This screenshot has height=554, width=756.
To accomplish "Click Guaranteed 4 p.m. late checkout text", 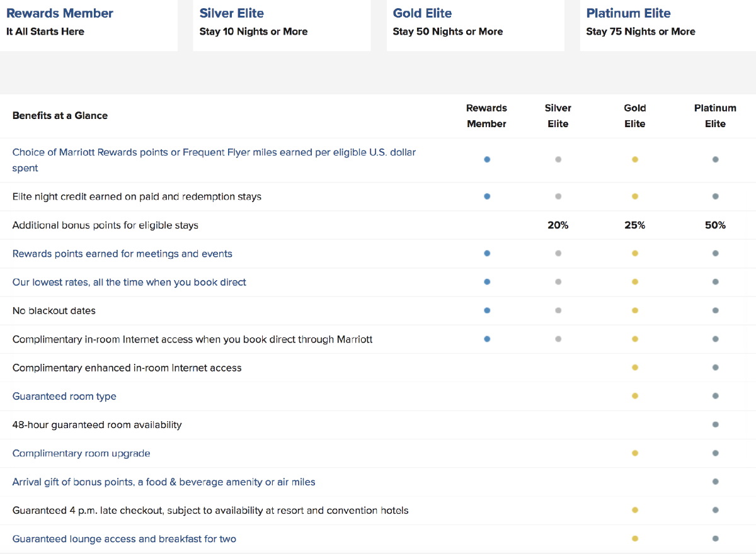I will click(210, 511).
